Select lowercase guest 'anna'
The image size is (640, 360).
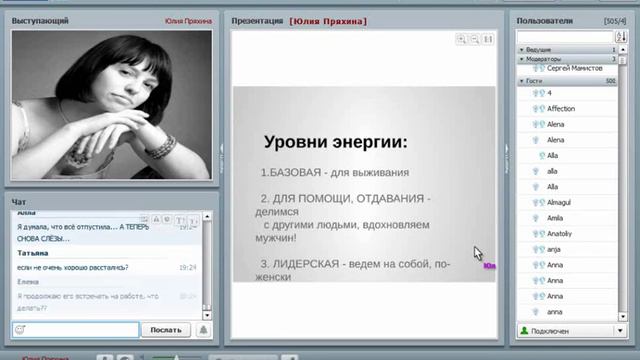[554, 312]
